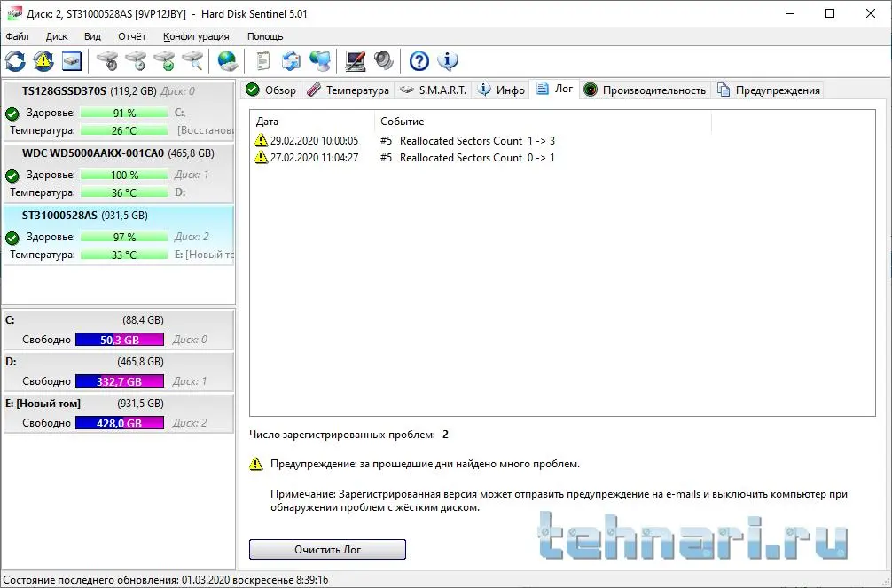Click date 29.02.2020 10:00:05

[314, 141]
